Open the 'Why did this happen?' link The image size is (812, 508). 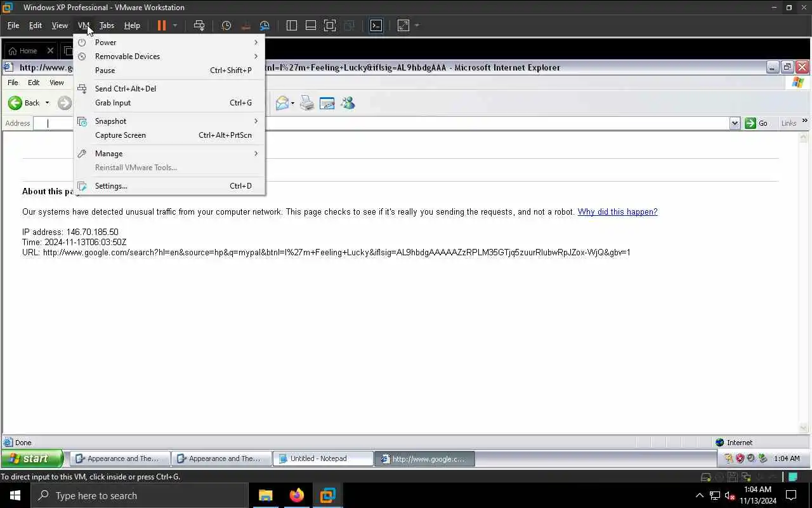click(x=617, y=212)
